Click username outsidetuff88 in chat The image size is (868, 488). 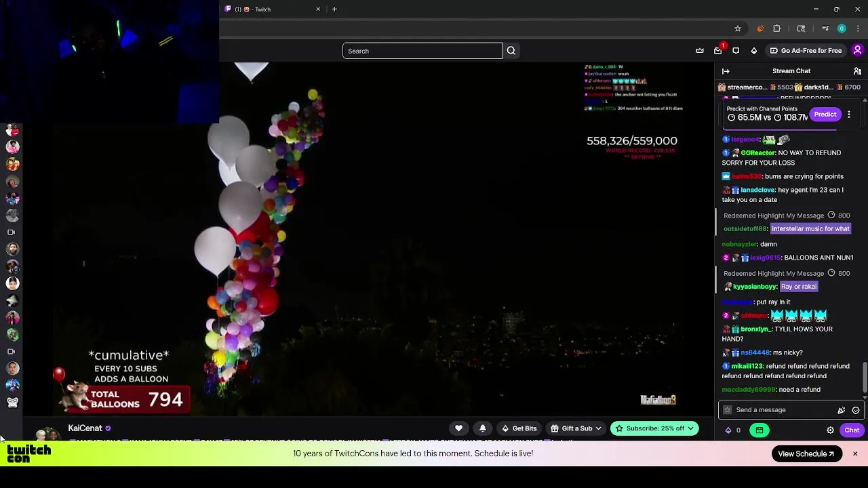tap(745, 229)
